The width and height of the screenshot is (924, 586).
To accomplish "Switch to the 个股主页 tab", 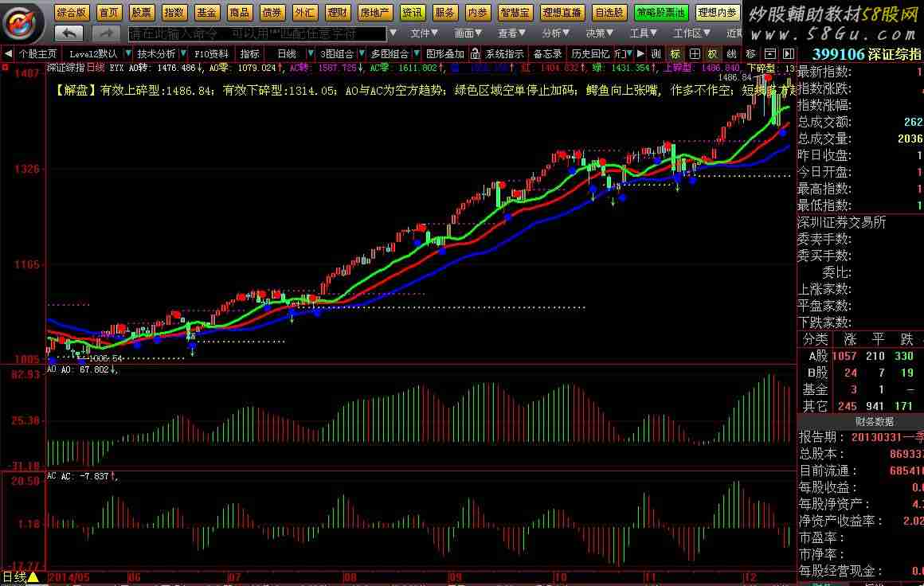I will [x=37, y=54].
